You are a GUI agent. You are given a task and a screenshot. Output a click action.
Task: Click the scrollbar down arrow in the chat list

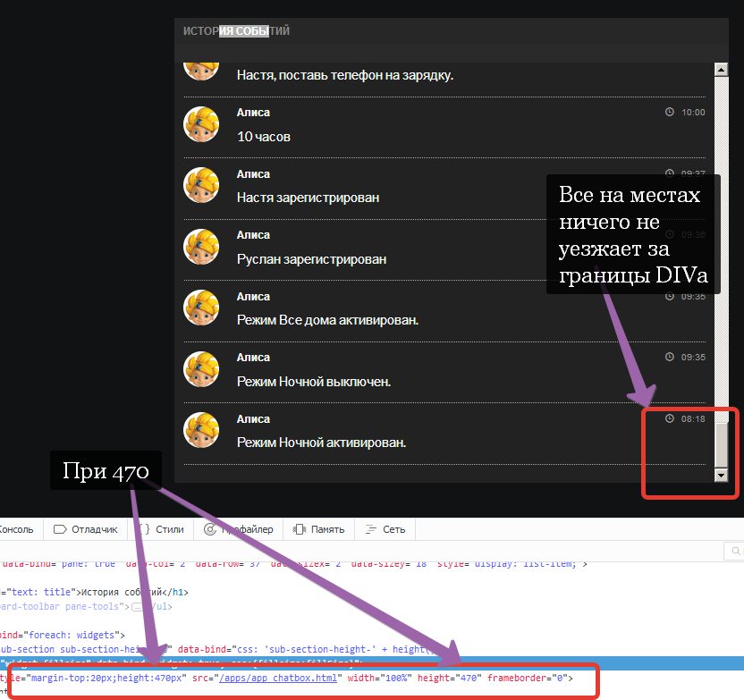[x=722, y=475]
